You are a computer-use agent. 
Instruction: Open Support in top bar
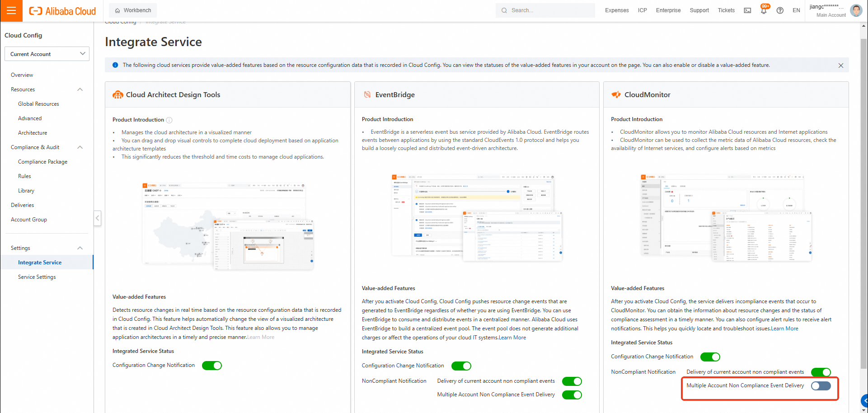[x=699, y=10]
